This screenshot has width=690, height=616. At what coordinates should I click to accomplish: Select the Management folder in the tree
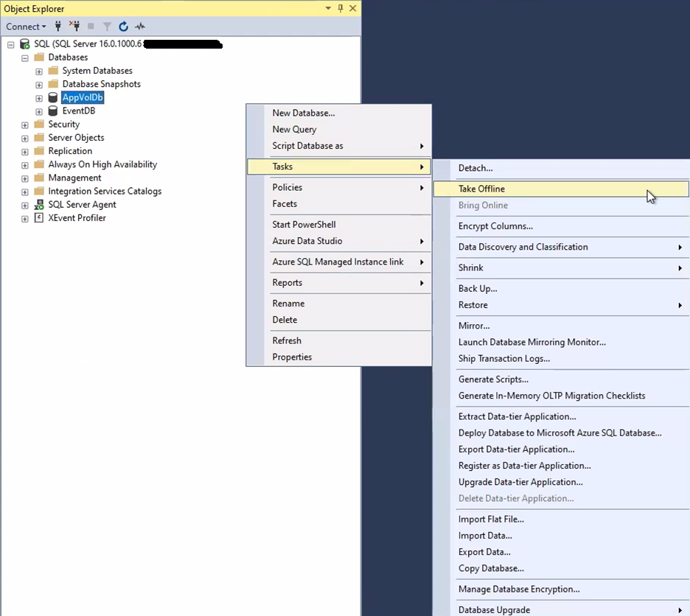point(74,178)
